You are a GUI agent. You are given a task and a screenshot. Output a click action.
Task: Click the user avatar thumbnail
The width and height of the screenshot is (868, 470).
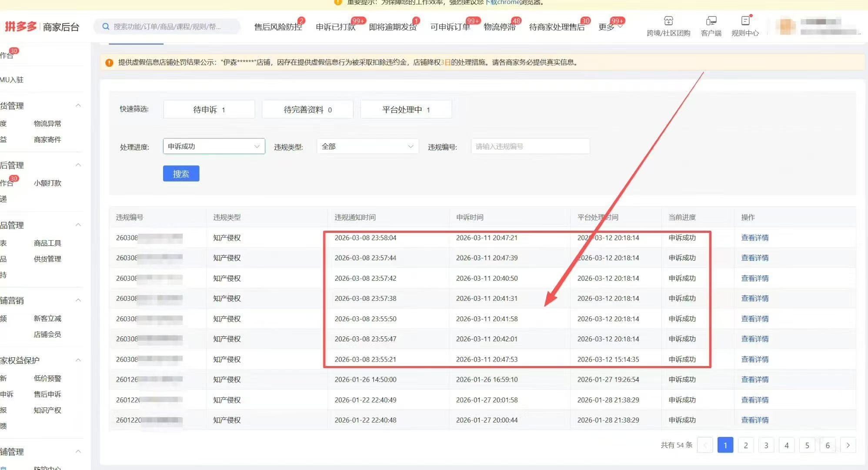coord(785,26)
